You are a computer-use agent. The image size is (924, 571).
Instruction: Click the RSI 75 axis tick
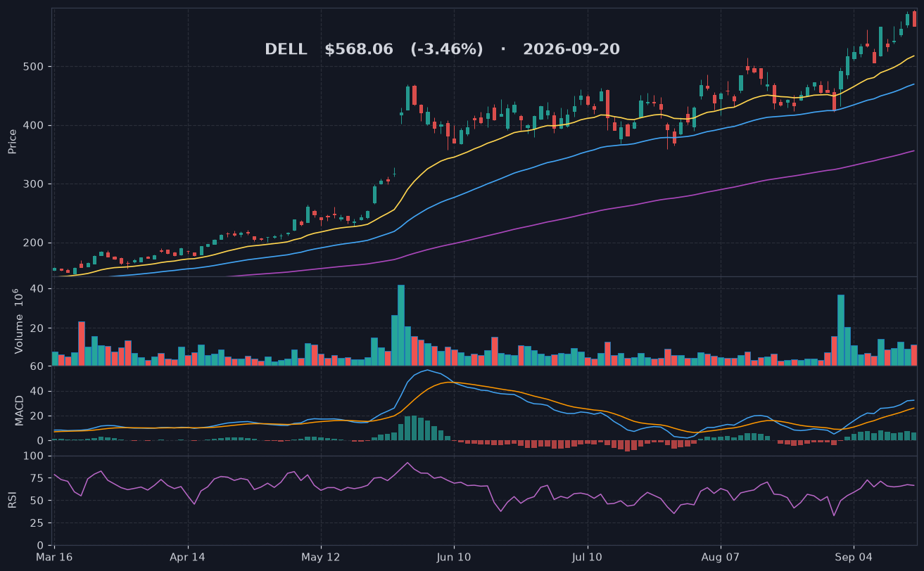coord(38,478)
